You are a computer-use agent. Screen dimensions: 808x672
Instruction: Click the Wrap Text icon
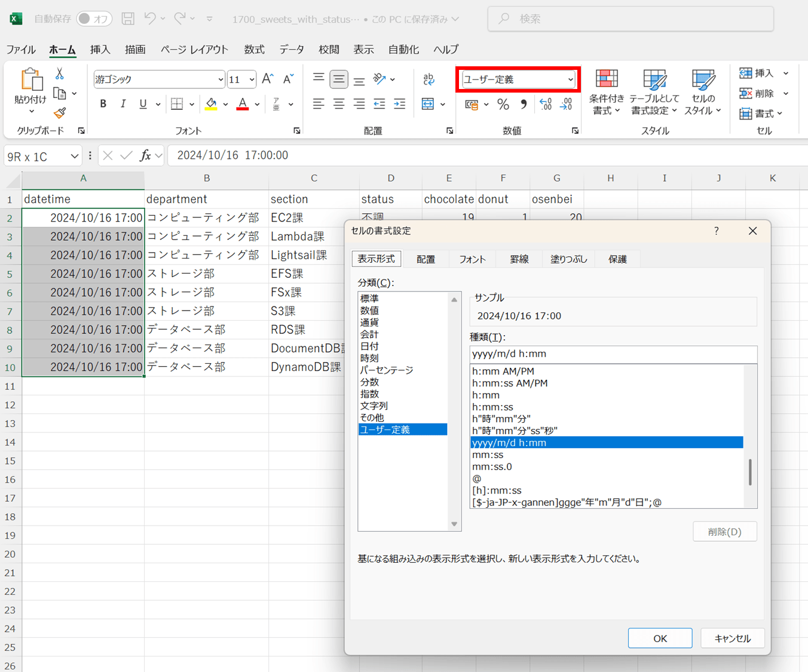pyautogui.click(x=429, y=79)
